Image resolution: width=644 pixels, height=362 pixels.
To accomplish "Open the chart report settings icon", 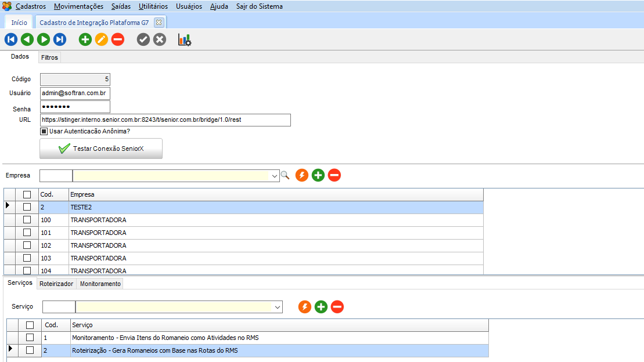I will [x=185, y=40].
